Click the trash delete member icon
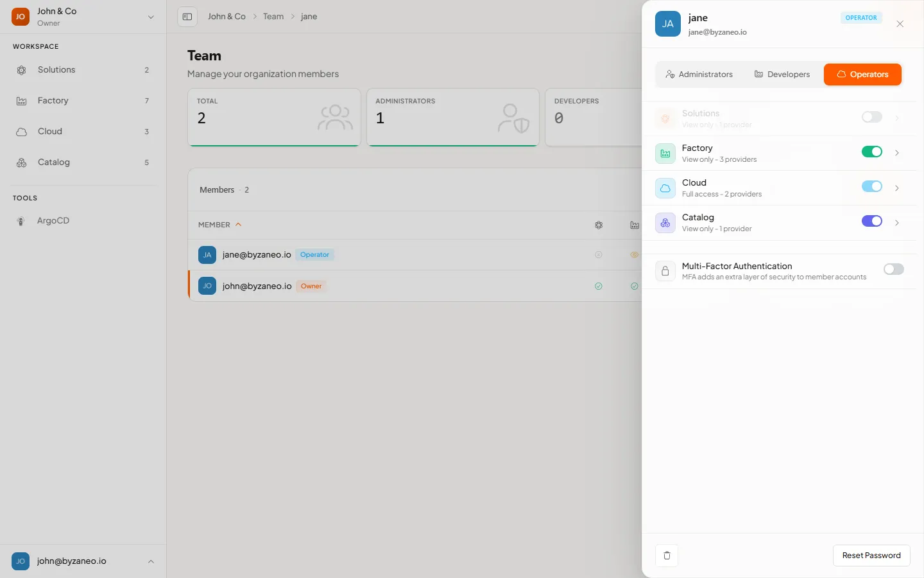This screenshot has height=578, width=924. 667,556
